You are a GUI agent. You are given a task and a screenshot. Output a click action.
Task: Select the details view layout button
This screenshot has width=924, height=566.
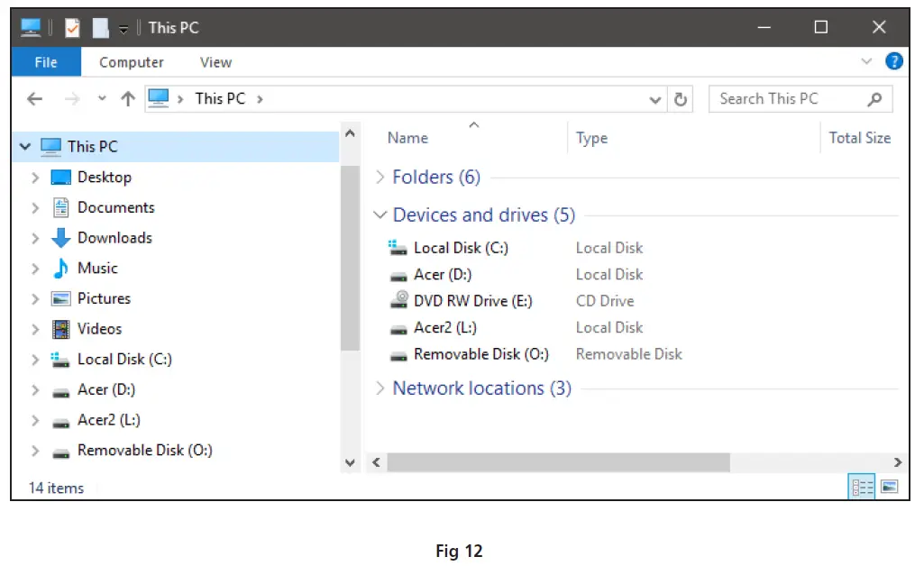863,488
